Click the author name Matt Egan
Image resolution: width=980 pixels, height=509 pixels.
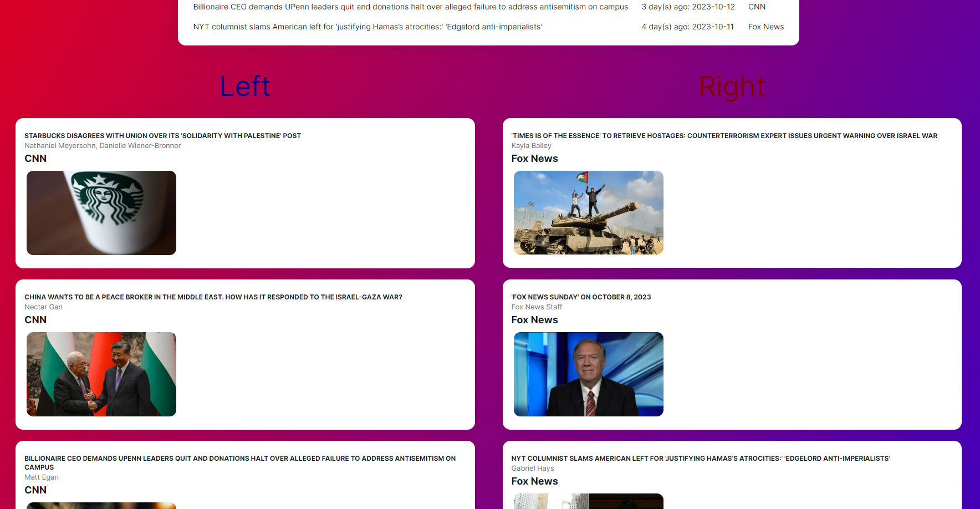[42, 477]
